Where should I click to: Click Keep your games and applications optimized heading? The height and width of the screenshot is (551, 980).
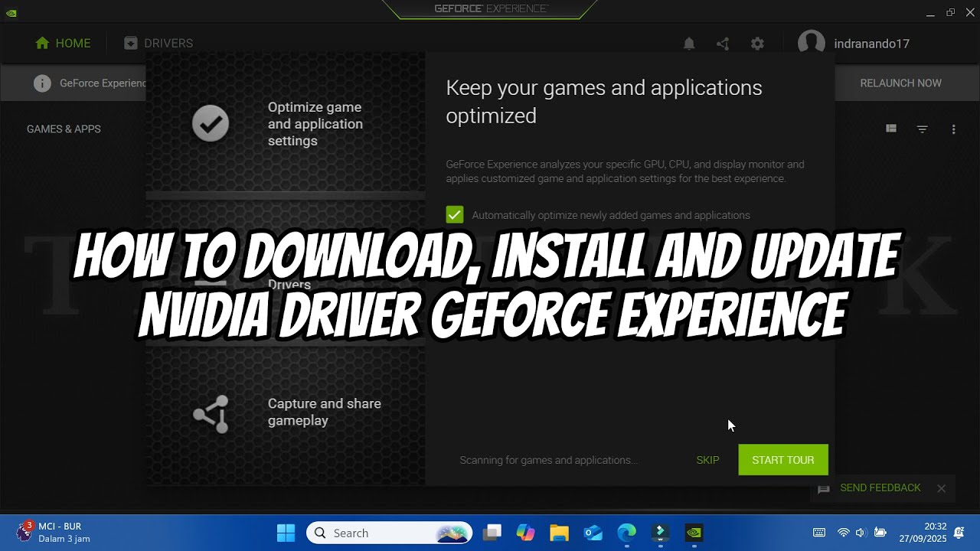click(x=604, y=102)
